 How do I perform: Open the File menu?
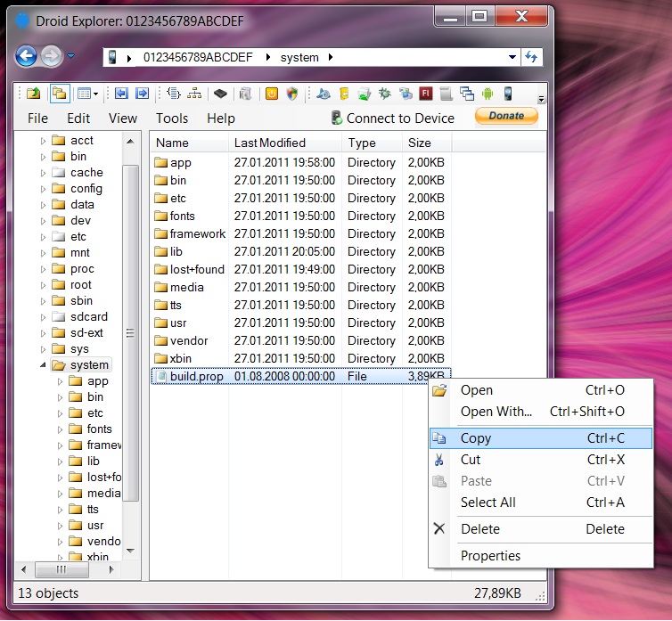click(37, 118)
